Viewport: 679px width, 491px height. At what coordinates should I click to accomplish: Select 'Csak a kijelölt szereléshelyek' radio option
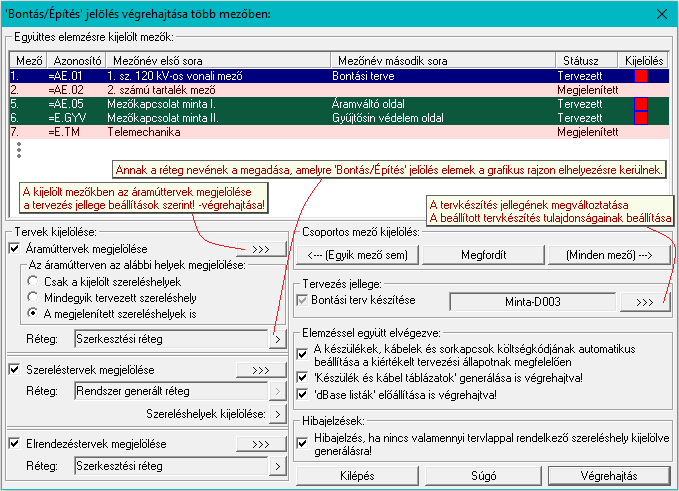pyautogui.click(x=33, y=281)
